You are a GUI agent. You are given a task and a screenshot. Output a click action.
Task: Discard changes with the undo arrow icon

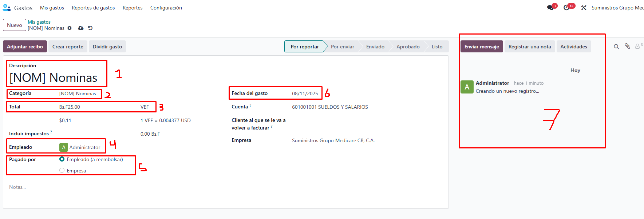pyautogui.click(x=90, y=28)
